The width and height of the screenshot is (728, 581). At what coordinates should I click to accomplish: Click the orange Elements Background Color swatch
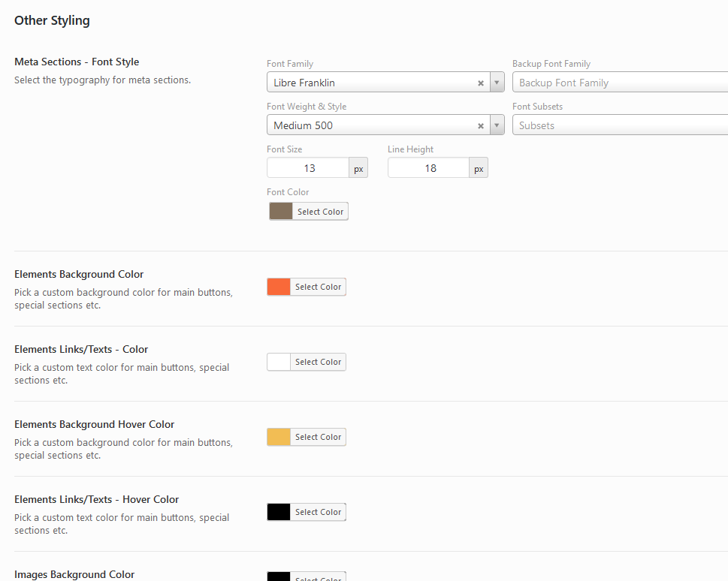279,287
